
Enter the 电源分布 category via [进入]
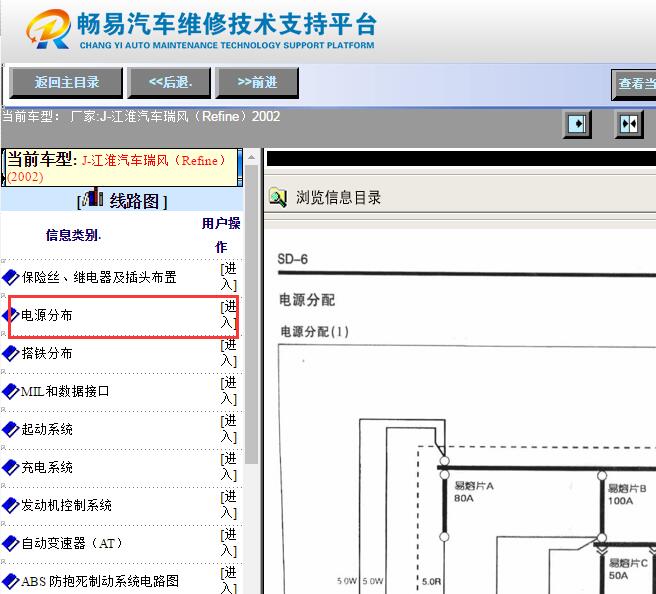228,315
